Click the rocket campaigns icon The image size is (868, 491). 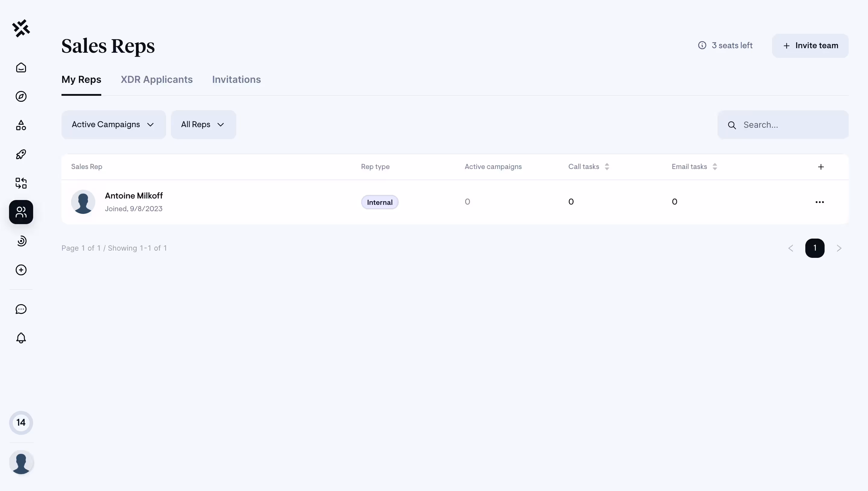coord(21,155)
